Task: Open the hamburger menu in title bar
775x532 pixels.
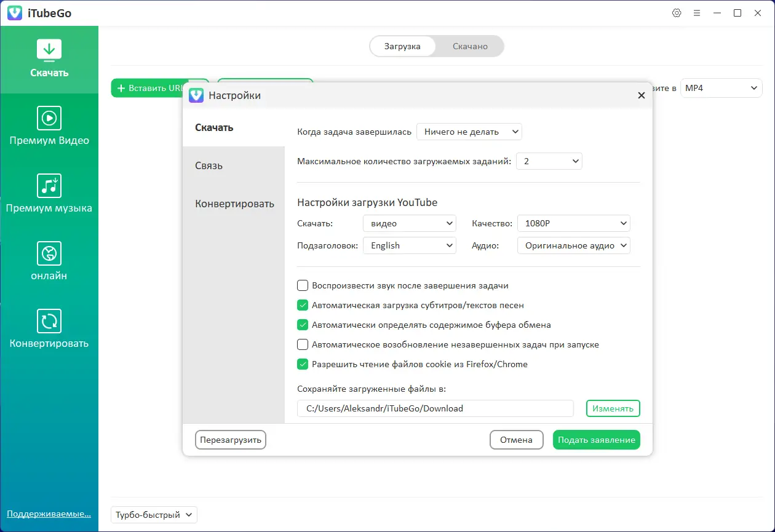Action: pyautogui.click(x=697, y=13)
